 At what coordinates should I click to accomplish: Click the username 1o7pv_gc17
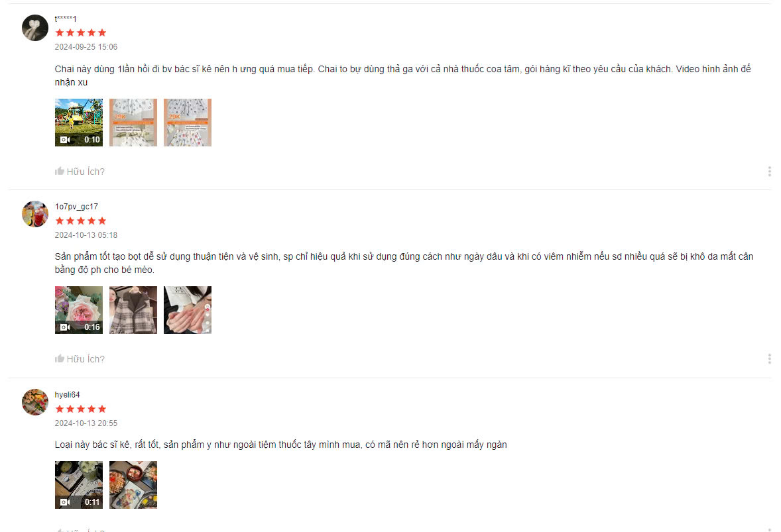(76, 207)
